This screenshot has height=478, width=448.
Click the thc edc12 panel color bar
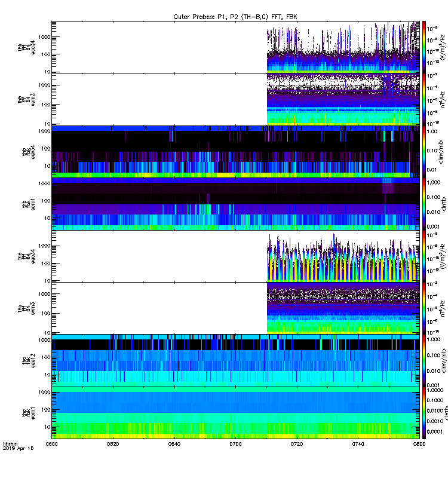424,361
